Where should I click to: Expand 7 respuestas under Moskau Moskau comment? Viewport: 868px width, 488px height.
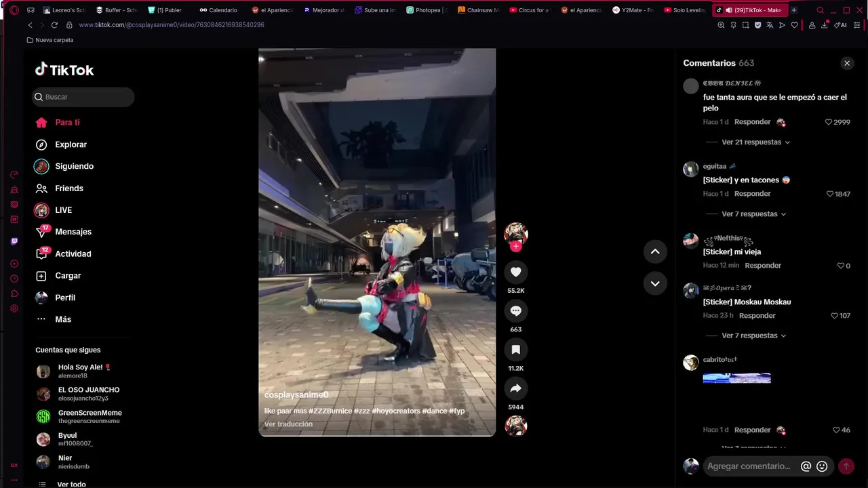coord(753,335)
